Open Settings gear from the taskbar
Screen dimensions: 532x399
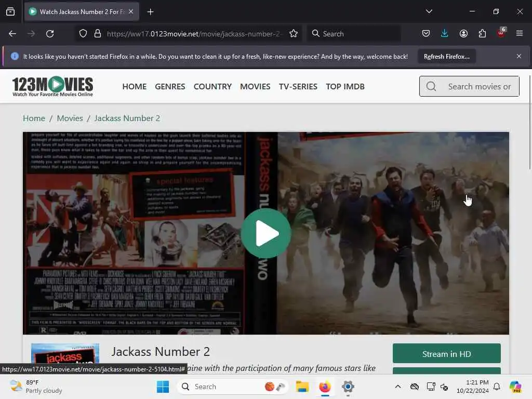tap(348, 387)
